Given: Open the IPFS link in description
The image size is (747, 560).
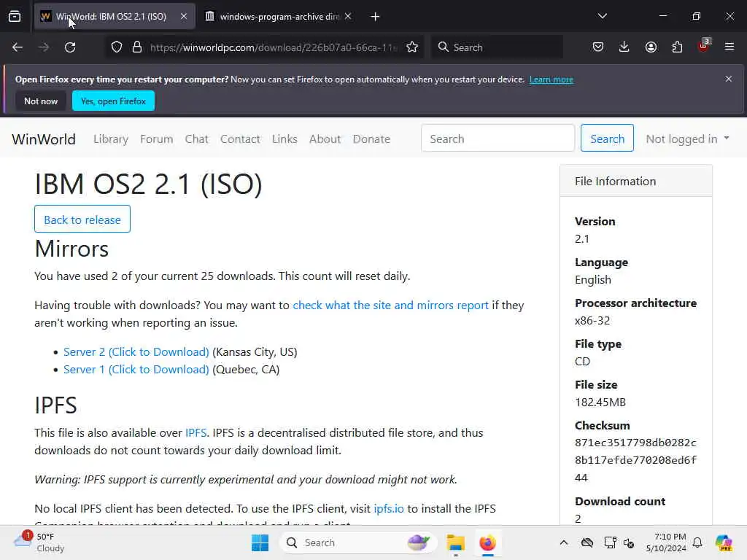Looking at the screenshot, I should (x=196, y=433).
